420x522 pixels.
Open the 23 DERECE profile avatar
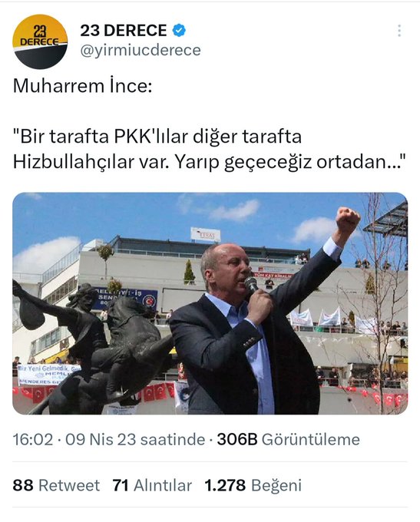pyautogui.click(x=40, y=41)
